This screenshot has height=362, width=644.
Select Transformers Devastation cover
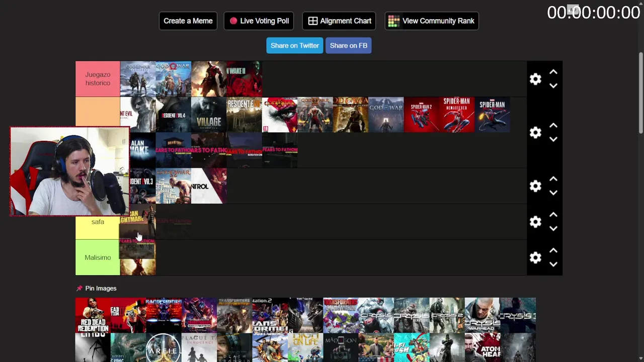(341, 315)
